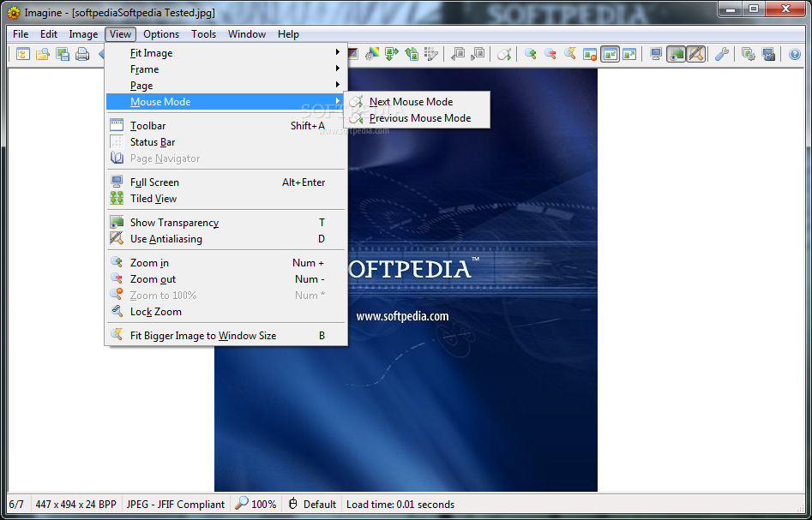Go to previous frame toolbar icon

click(458, 54)
